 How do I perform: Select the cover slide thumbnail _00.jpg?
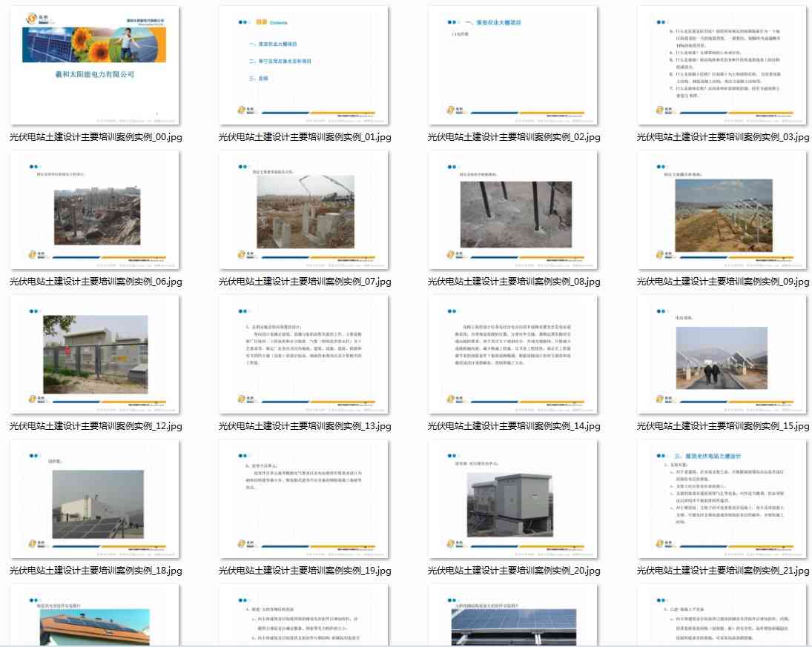click(x=96, y=65)
